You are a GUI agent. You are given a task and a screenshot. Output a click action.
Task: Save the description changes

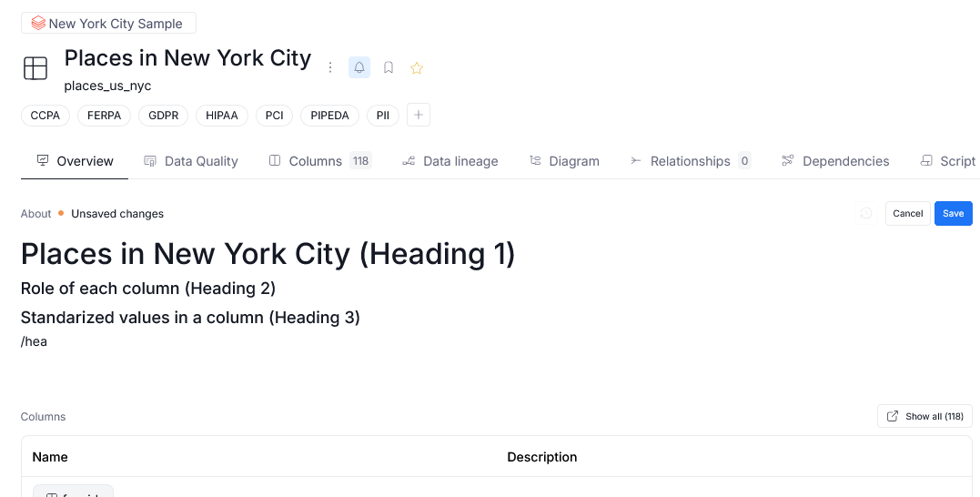click(x=953, y=213)
